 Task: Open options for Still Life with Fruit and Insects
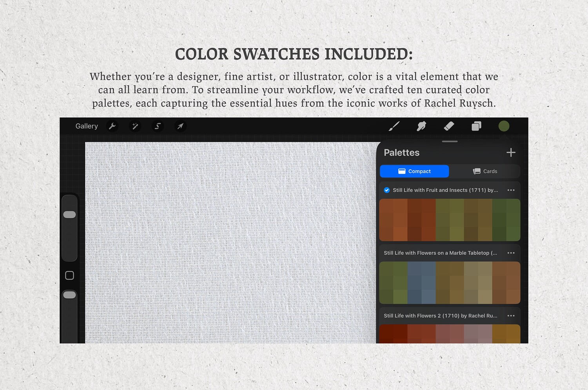[x=511, y=190]
